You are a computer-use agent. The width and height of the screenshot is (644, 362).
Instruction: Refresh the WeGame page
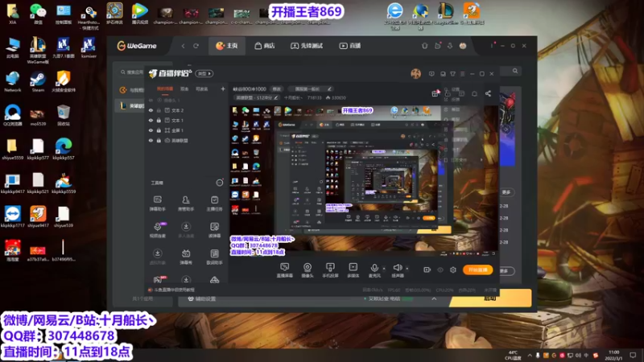[x=196, y=46]
